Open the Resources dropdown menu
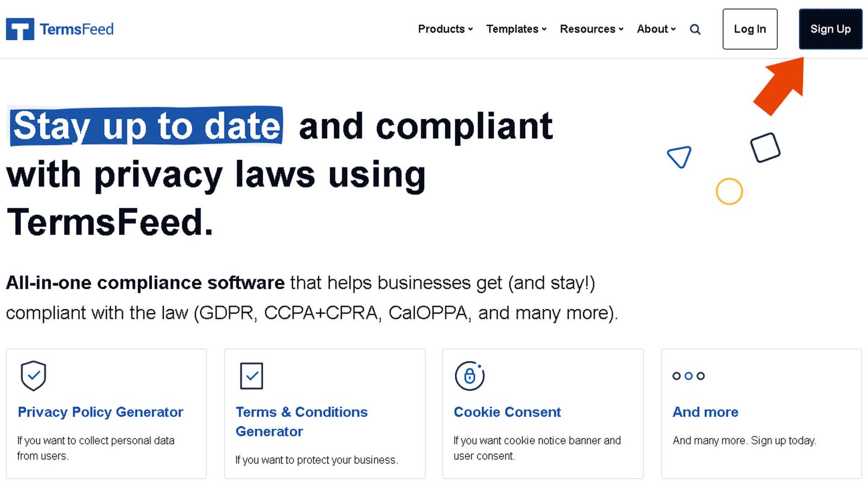868x485 pixels. (592, 29)
